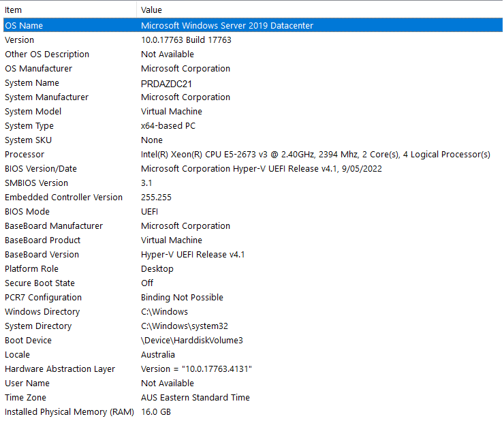Select value Microsoft Windows Server 2019 Datacenter
Screen dimensions: 504x423
[227, 25]
